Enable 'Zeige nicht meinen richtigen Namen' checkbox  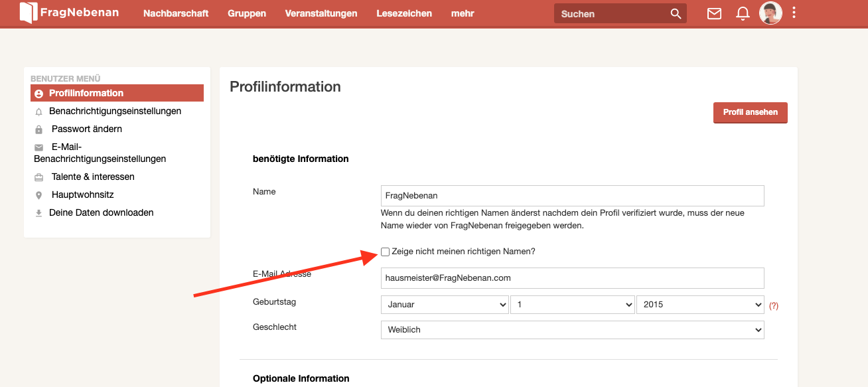point(386,252)
